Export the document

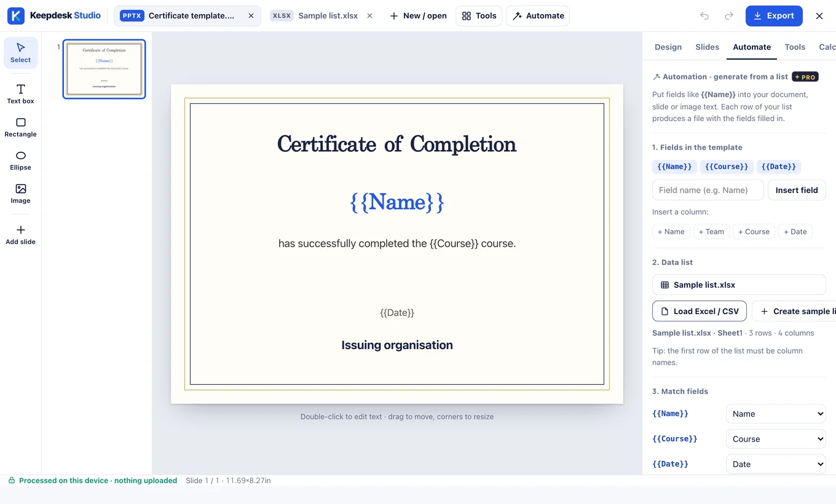click(x=774, y=16)
